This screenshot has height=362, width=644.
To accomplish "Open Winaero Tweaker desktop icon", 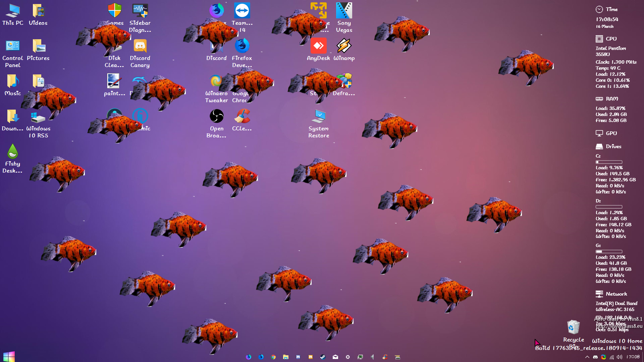I will pyautogui.click(x=216, y=89).
